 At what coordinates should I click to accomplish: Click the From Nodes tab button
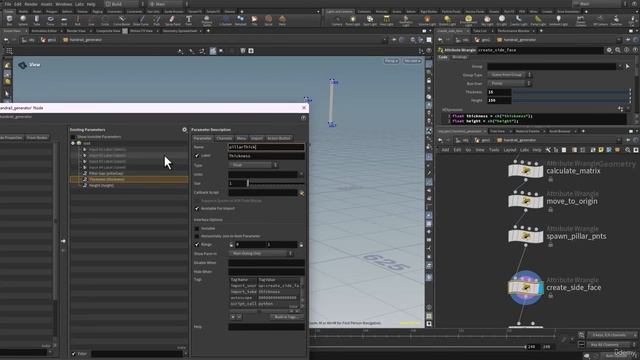pos(37,138)
